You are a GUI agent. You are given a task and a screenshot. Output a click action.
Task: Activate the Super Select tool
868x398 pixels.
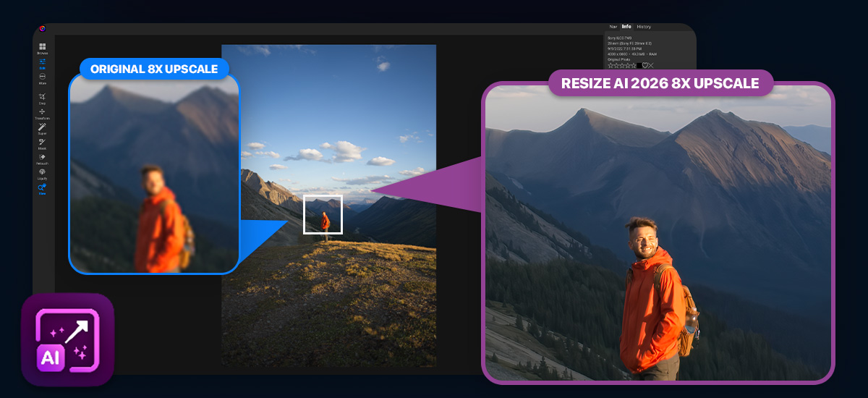[42, 129]
